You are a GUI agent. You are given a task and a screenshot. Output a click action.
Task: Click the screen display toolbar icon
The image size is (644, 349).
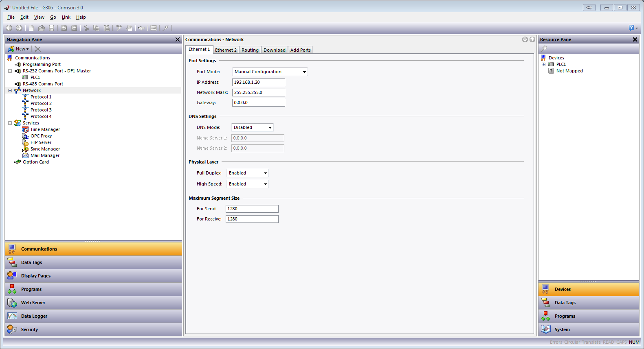154,28
